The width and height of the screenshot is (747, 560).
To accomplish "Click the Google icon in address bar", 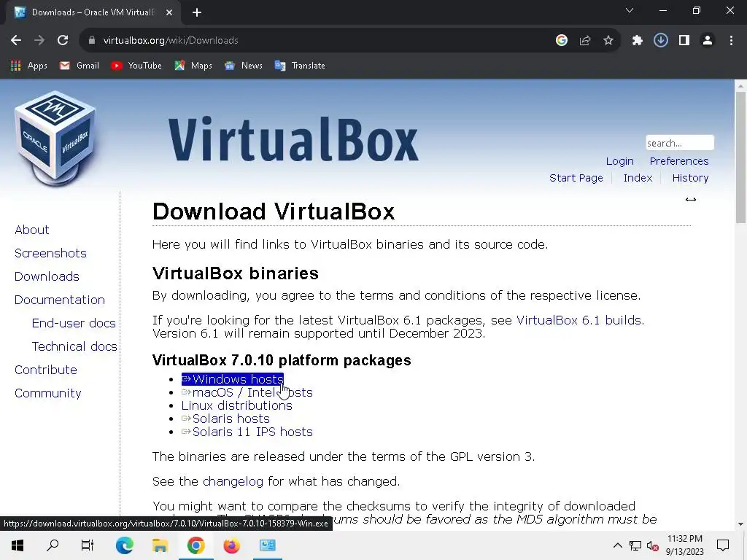I will (562, 41).
